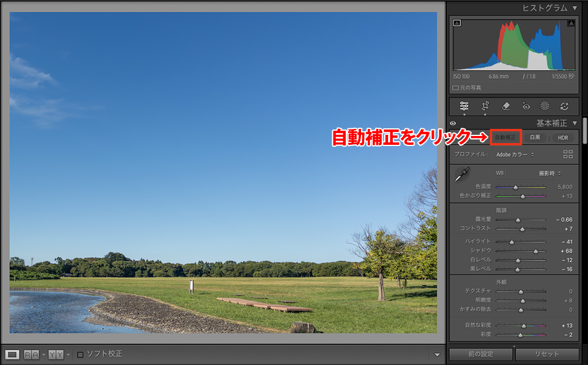
Task: Select the adjustment sliders edit icon
Action: point(464,107)
